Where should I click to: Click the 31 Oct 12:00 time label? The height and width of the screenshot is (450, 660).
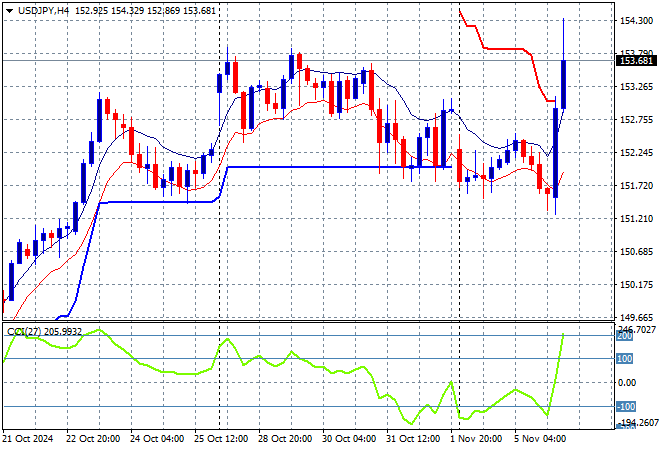coord(413,439)
